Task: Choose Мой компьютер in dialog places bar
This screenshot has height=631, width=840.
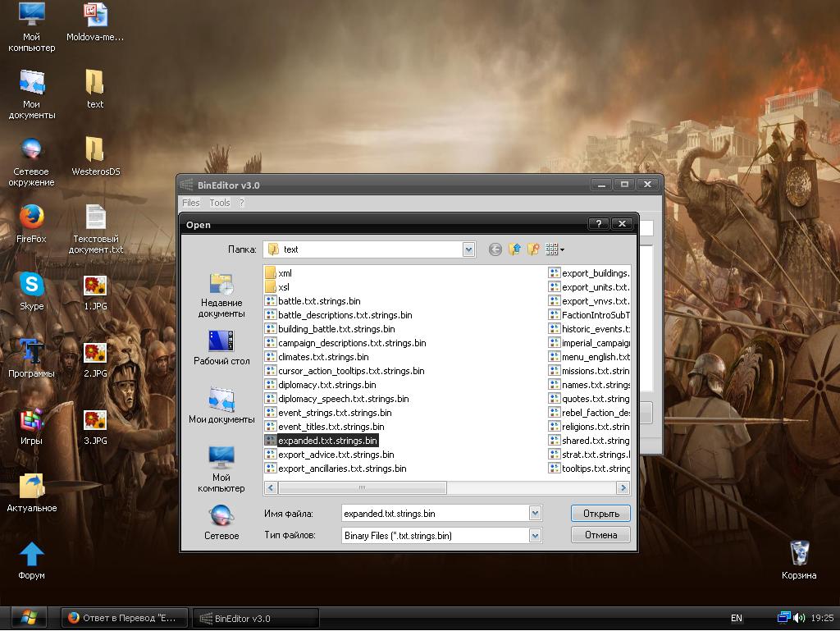Action: point(221,469)
